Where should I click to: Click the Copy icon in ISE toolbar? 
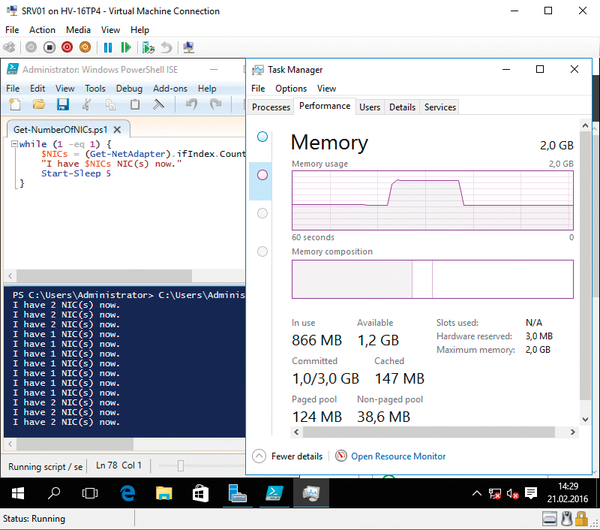[x=110, y=104]
